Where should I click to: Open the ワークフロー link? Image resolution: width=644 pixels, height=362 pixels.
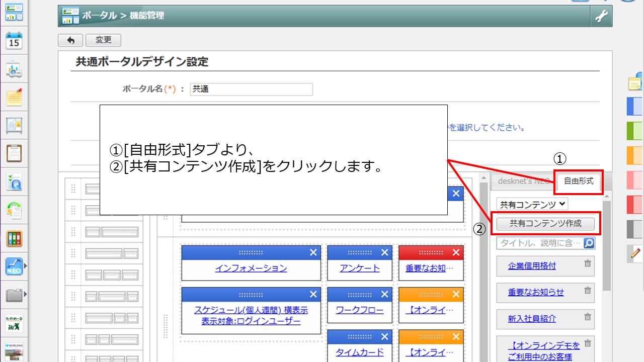(360, 310)
